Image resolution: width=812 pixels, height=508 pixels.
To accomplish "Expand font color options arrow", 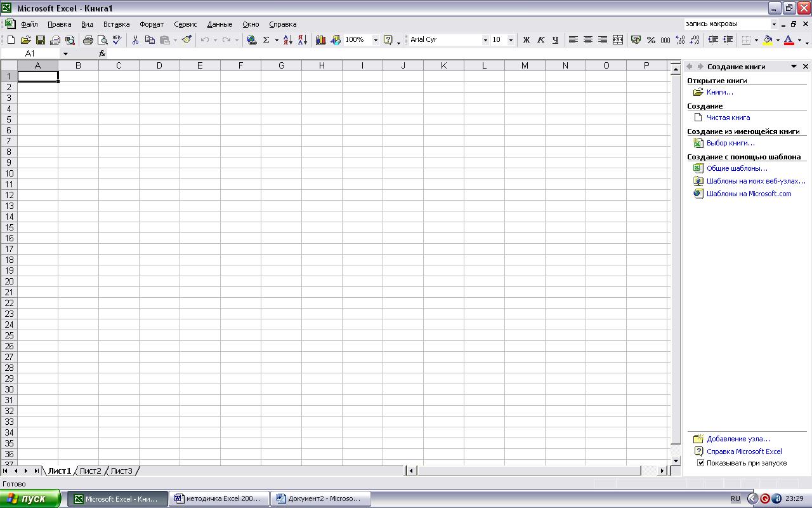I will point(799,39).
